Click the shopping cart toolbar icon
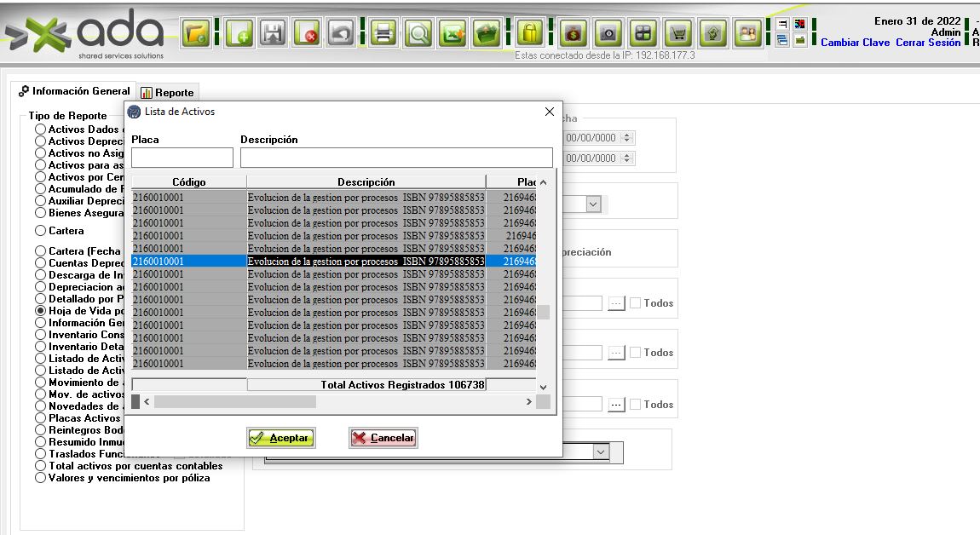This screenshot has height=535, width=980. pos(678,34)
